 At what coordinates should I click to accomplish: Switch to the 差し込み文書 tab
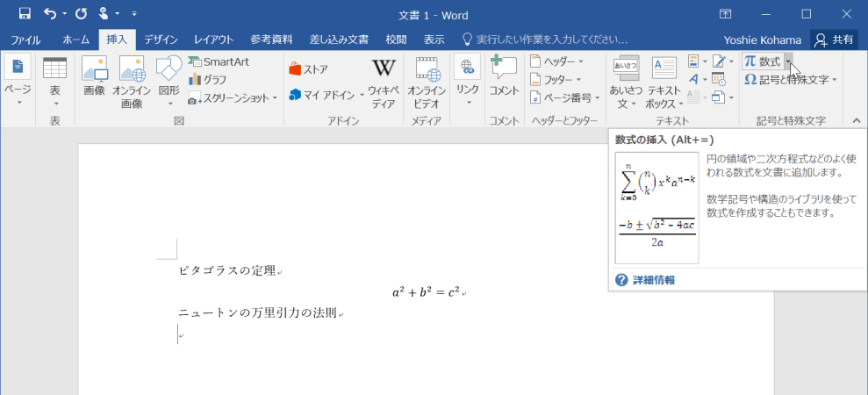(x=339, y=39)
